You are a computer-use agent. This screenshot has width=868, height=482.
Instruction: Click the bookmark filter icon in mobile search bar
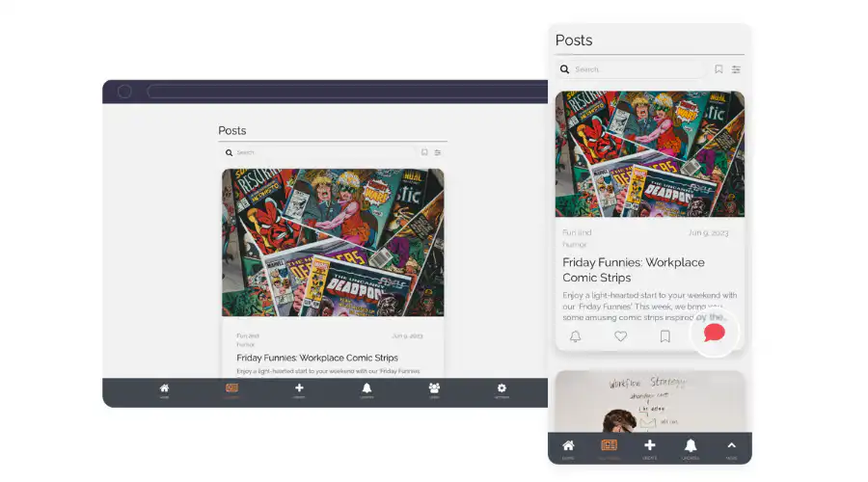click(x=719, y=69)
